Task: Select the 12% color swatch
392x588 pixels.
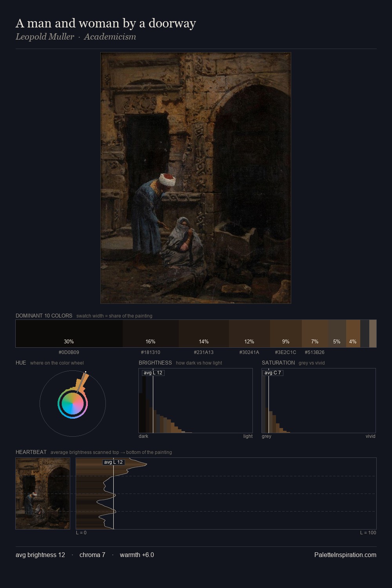Action: coord(249,334)
